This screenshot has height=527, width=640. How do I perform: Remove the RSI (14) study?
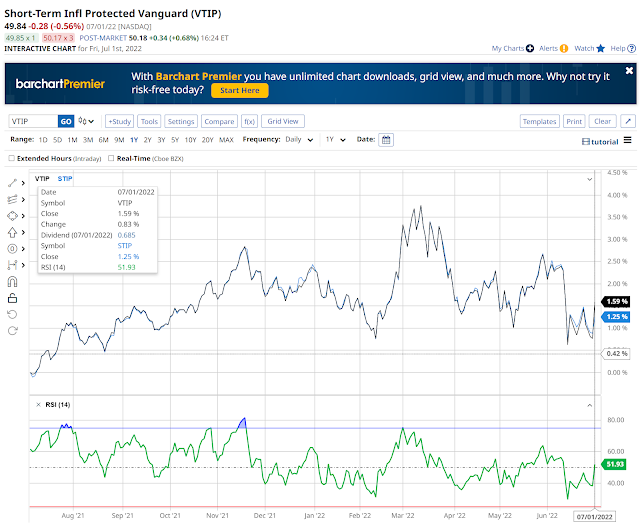pos(38,405)
